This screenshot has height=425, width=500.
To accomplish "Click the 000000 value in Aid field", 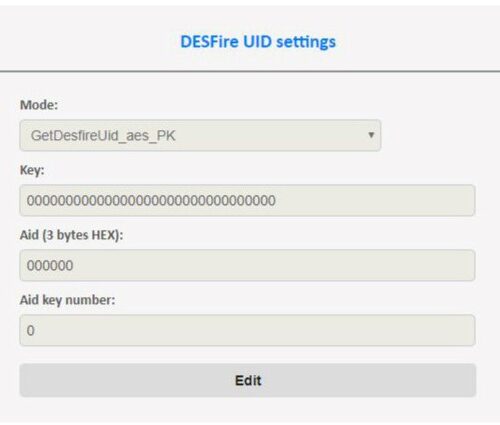I will [x=50, y=266].
